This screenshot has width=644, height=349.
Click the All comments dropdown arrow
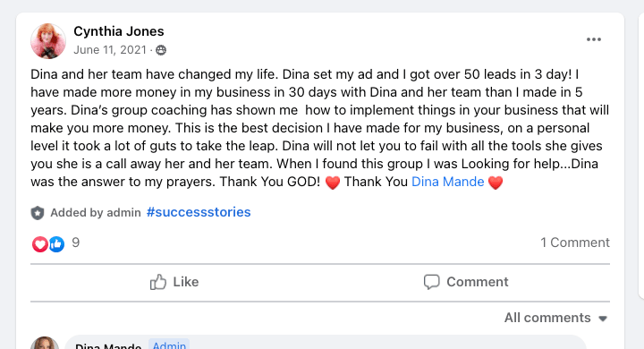click(603, 319)
